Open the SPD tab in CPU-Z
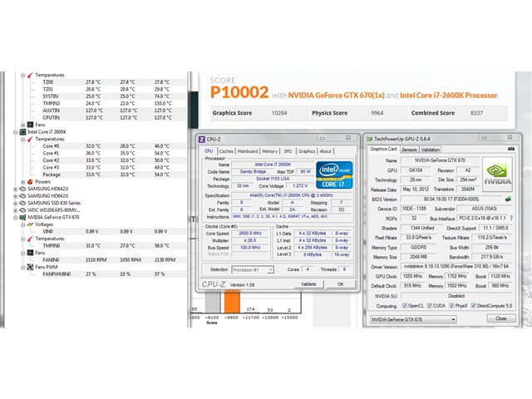This screenshot has width=532, height=399. coord(288,151)
